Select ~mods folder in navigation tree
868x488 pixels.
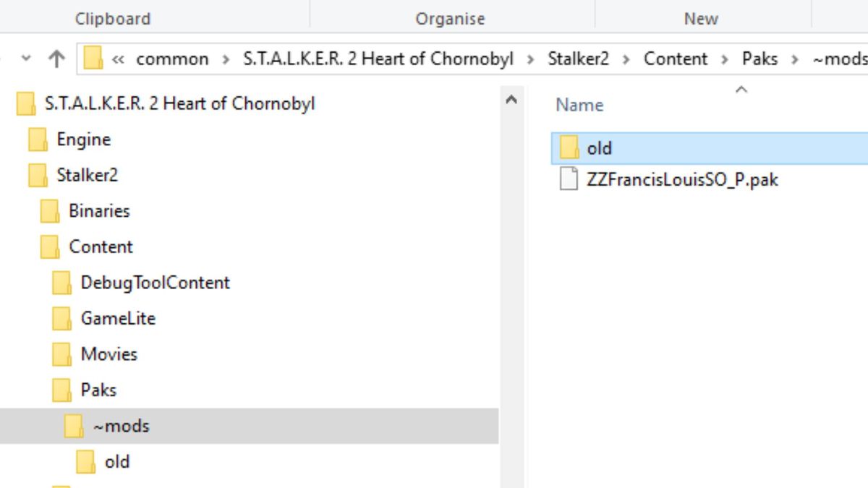(x=121, y=426)
